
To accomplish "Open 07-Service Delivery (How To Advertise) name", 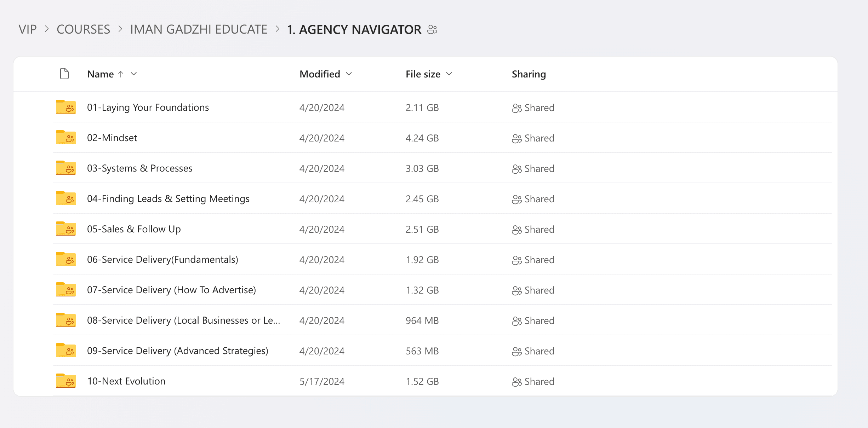I will [171, 290].
